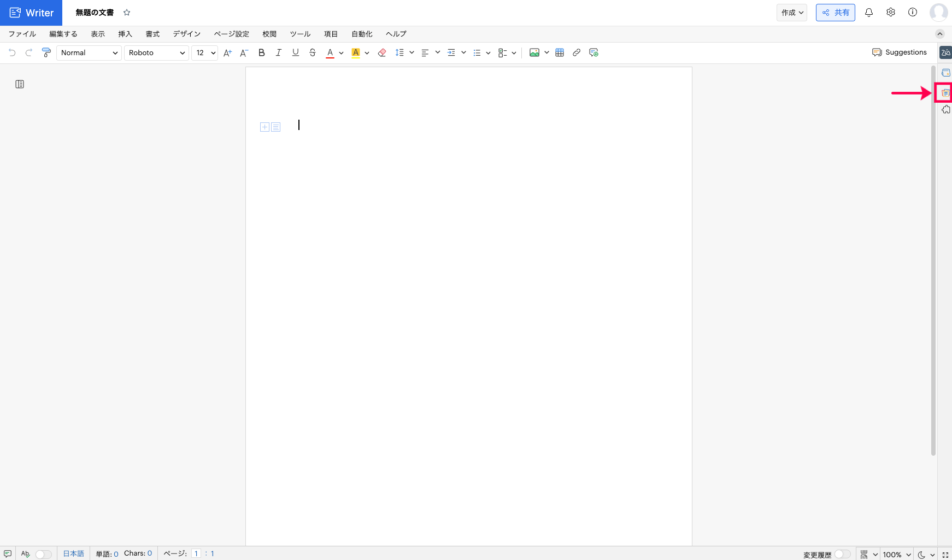Insert a hyperlink using link icon

pyautogui.click(x=577, y=52)
